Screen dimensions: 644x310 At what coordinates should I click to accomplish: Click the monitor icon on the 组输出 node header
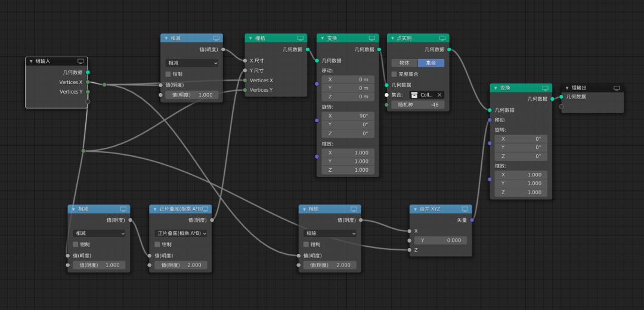tap(617, 88)
